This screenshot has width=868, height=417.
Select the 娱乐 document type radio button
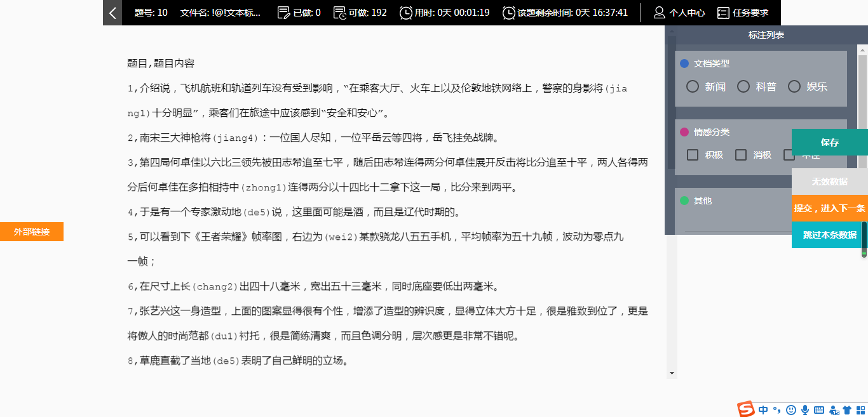tap(794, 86)
